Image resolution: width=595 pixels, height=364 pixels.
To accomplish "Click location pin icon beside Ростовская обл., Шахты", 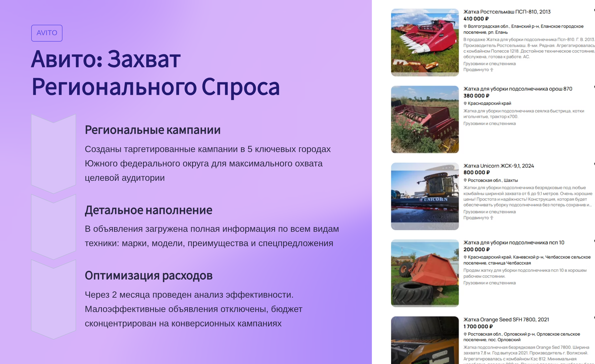I will tap(465, 180).
